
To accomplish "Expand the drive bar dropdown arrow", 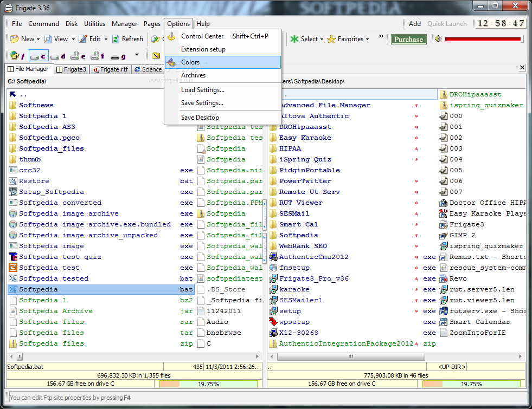I will [137, 55].
